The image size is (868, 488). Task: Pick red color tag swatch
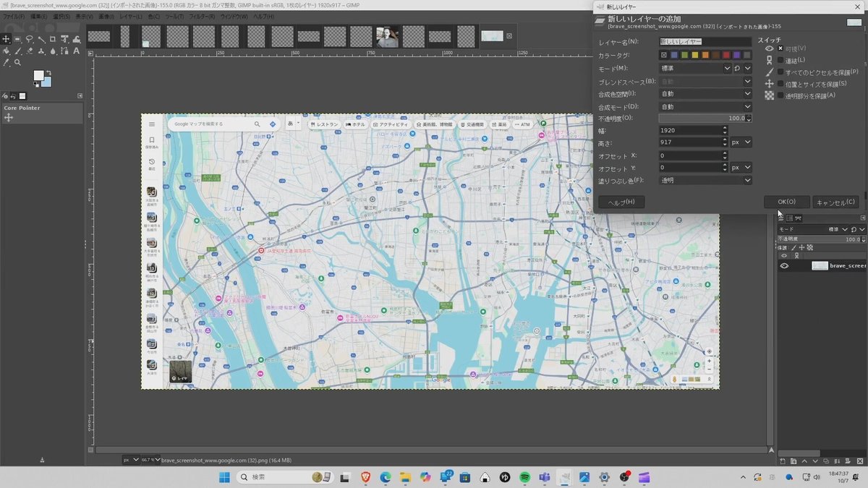[726, 55]
